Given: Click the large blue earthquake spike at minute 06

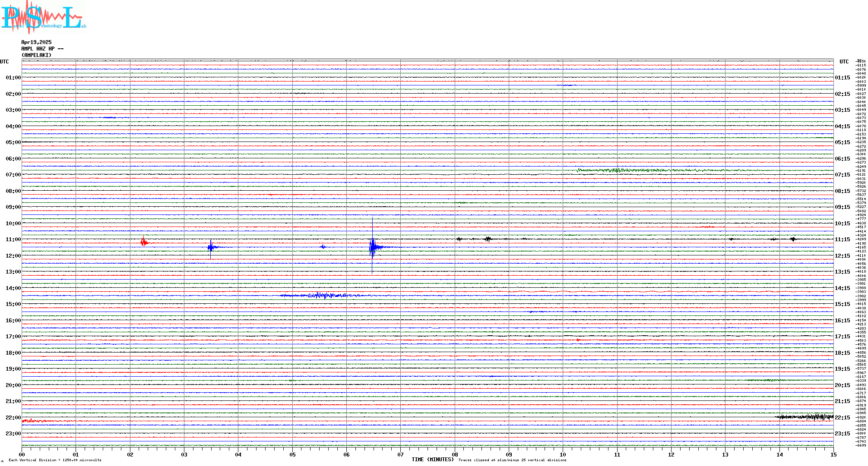Looking at the screenshot, I should coord(373,247).
